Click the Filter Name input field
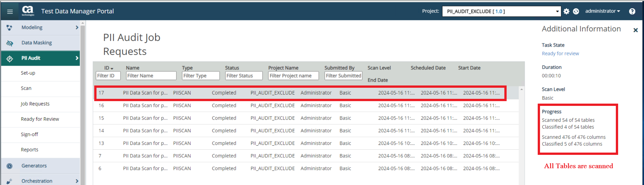 tap(151, 76)
